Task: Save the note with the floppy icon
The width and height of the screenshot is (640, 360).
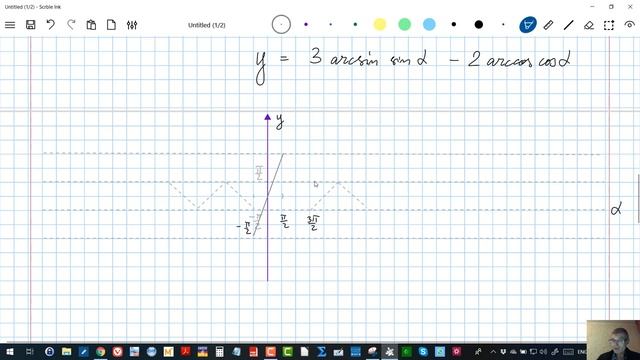Action: click(x=30, y=25)
